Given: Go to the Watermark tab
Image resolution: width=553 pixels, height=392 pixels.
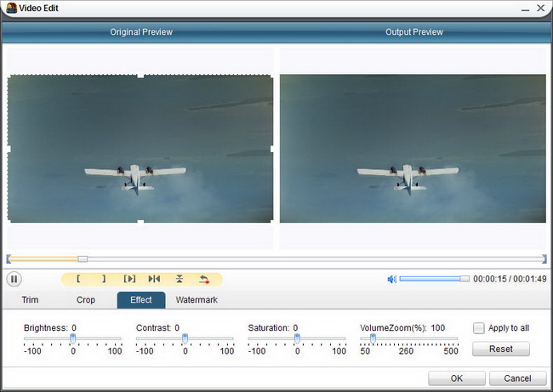Looking at the screenshot, I should point(197,299).
